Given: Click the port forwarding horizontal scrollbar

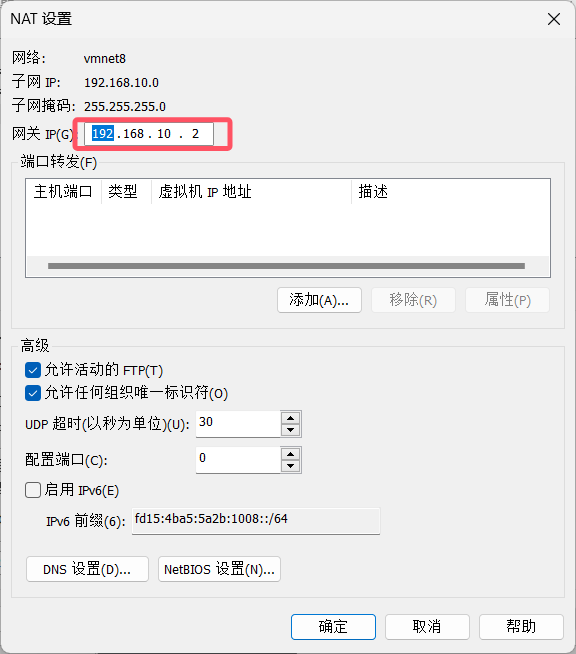Looking at the screenshot, I should [286, 266].
